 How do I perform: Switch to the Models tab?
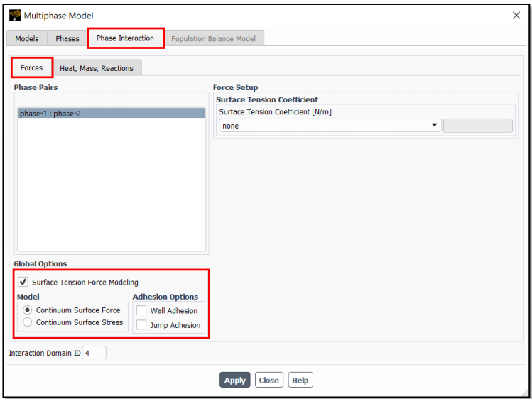click(x=27, y=38)
